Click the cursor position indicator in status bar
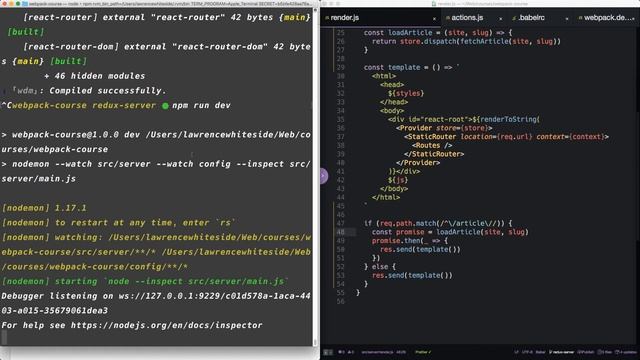640x360 pixels. (401, 352)
